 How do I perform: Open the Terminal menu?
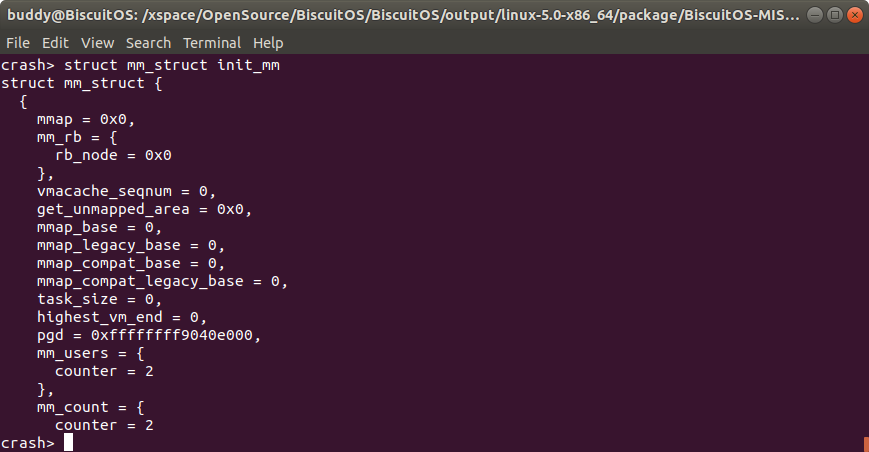(x=211, y=43)
